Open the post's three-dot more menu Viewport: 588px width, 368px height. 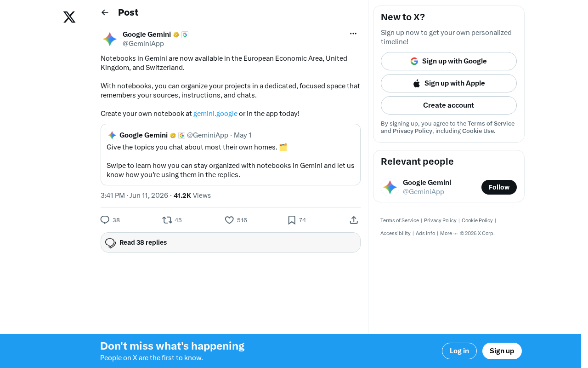[353, 34]
